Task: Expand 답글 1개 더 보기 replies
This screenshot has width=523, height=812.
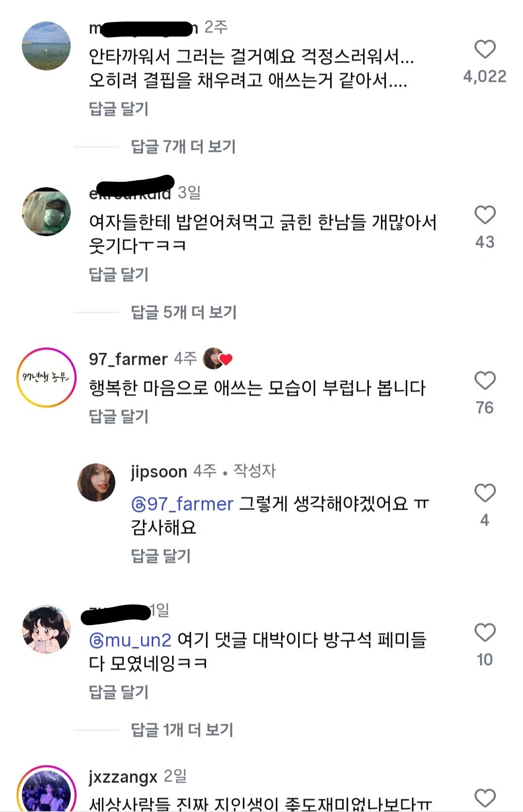Action: pos(182,730)
